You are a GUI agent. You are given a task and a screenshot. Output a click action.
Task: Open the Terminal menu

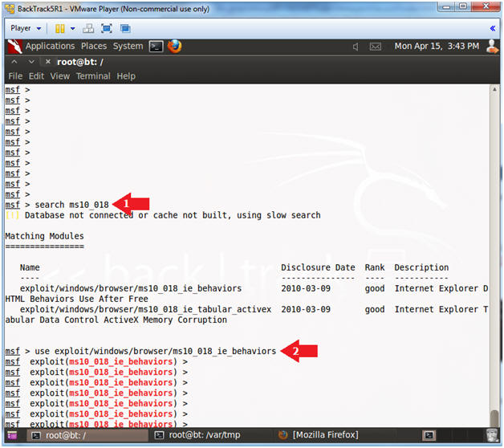(93, 76)
